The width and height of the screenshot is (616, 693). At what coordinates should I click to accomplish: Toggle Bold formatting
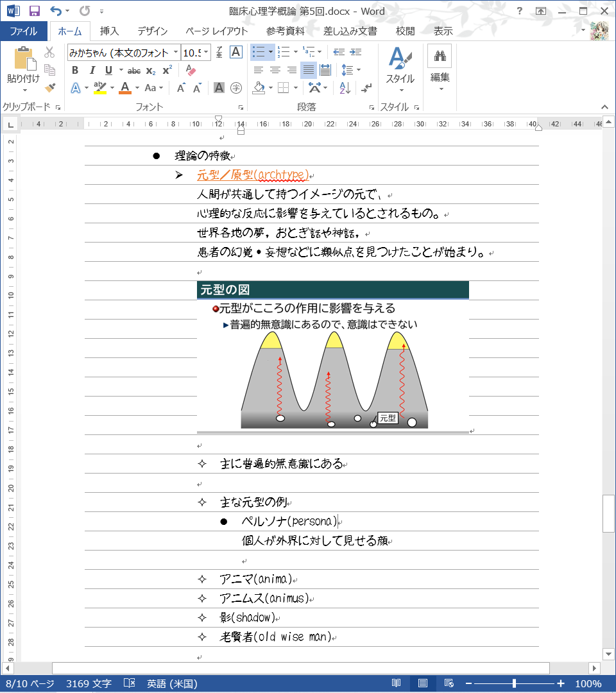coord(75,71)
